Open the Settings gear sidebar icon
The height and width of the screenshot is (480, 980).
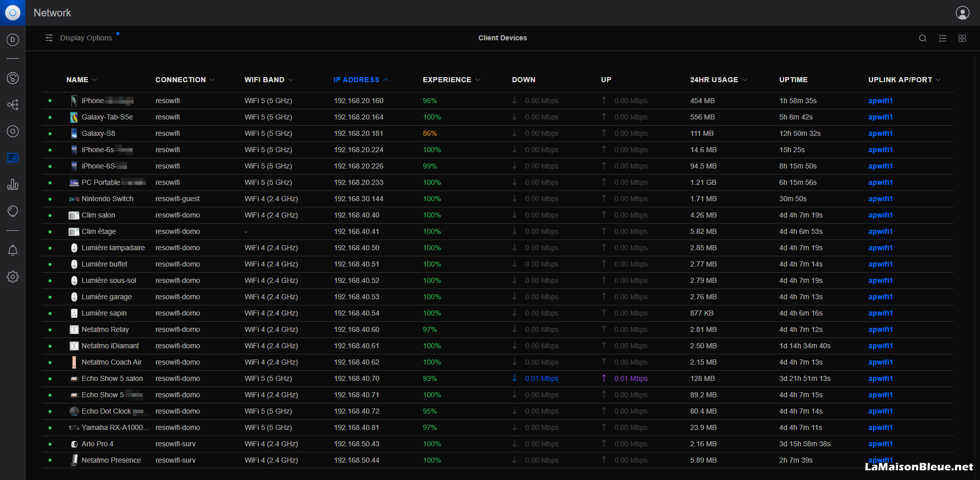(13, 277)
